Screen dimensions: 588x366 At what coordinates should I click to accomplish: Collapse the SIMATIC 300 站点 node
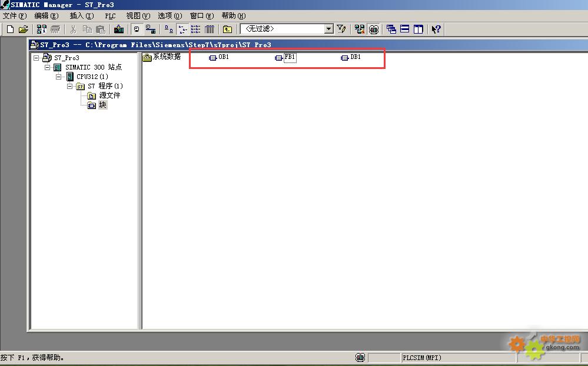tap(48, 67)
